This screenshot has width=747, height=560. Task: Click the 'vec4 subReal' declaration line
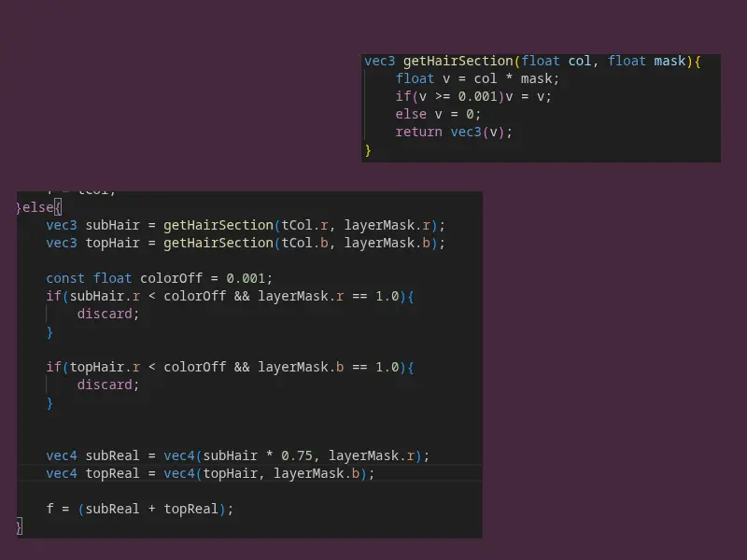pos(238,455)
